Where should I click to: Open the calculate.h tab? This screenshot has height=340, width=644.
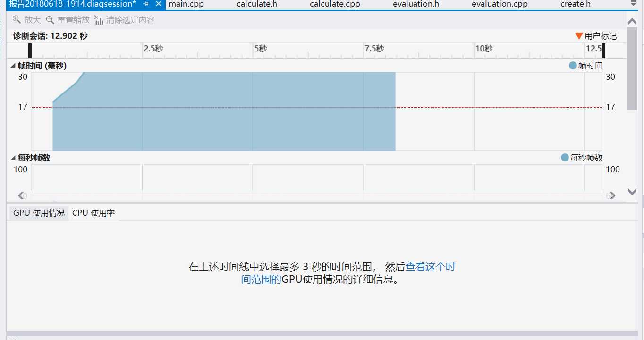tap(257, 4)
